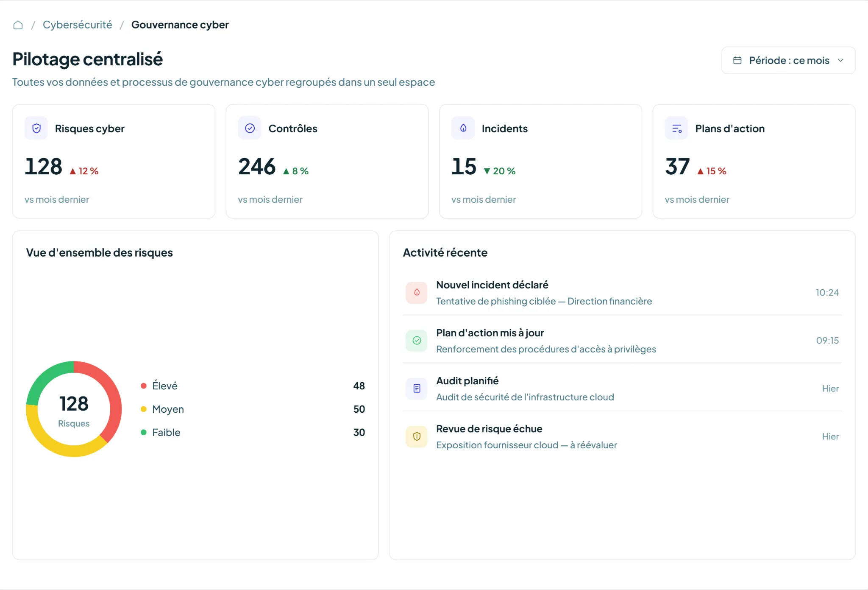Image resolution: width=868 pixels, height=590 pixels.
Task: Click the Risques cyber shield icon
Action: (36, 128)
